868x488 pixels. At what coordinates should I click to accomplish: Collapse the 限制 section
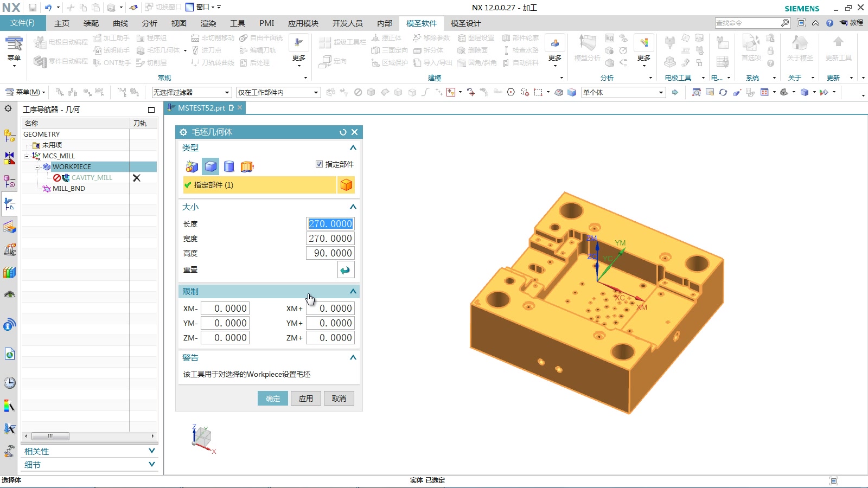click(353, 291)
